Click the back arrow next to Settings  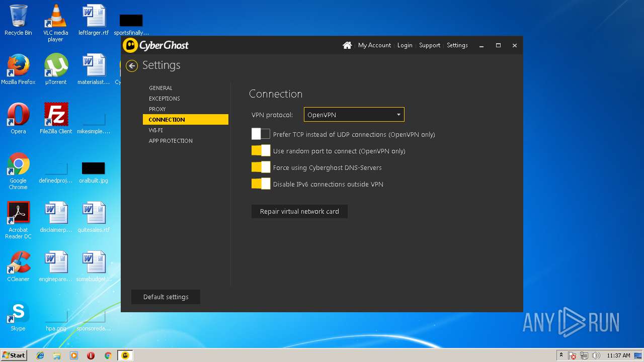click(x=132, y=66)
